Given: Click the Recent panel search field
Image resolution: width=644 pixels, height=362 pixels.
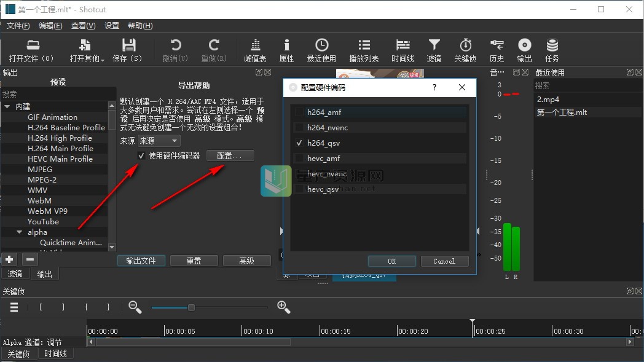Looking at the screenshot, I should point(588,85).
